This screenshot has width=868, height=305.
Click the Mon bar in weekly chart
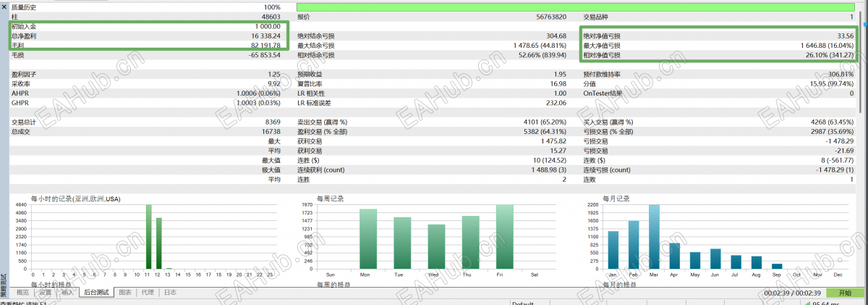click(x=368, y=239)
